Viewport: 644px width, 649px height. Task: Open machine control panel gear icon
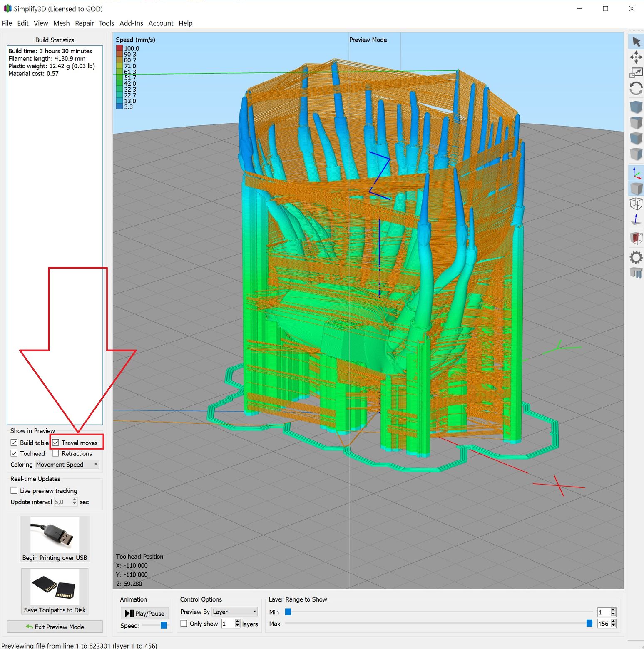(x=636, y=257)
